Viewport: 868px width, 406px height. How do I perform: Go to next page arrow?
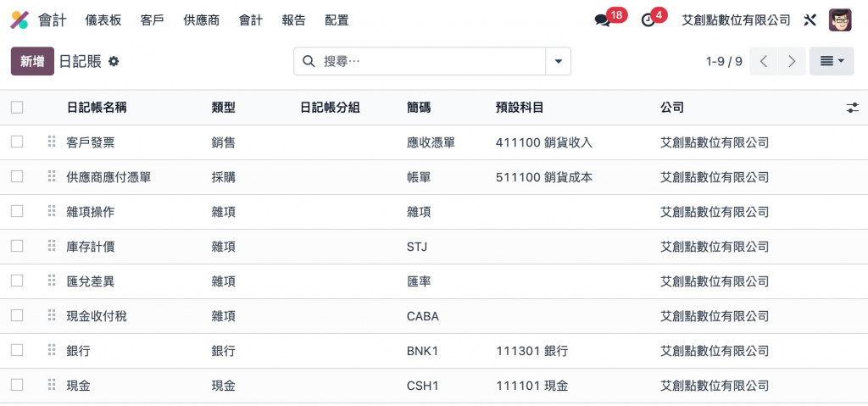tap(792, 61)
